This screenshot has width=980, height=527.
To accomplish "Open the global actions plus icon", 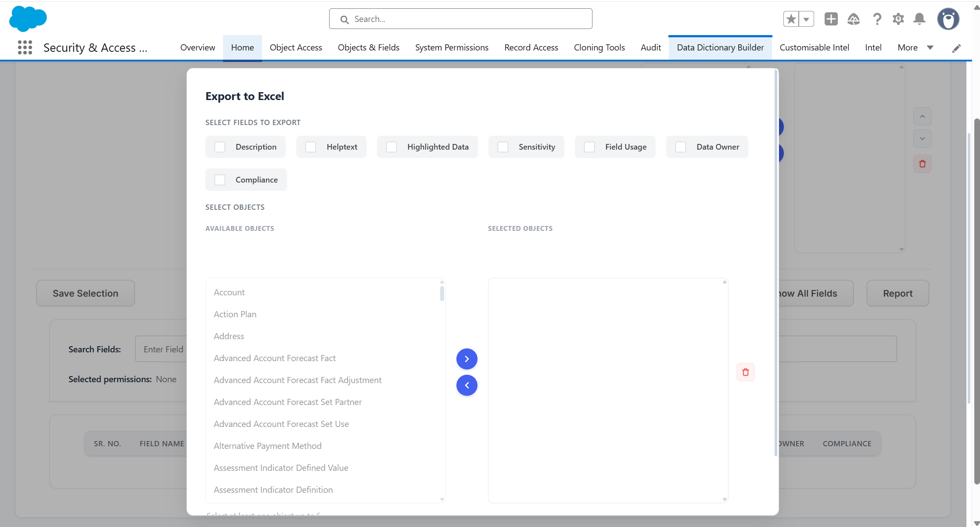I will point(831,19).
